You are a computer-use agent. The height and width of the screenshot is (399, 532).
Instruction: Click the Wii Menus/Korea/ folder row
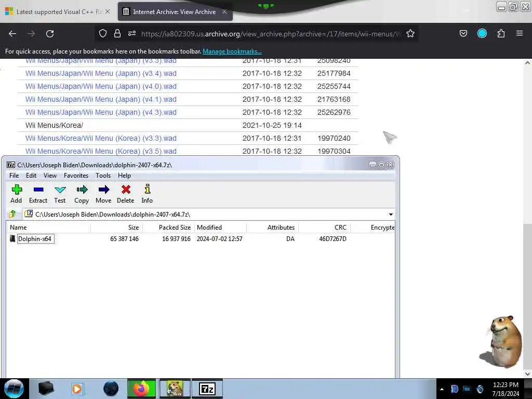click(188, 125)
